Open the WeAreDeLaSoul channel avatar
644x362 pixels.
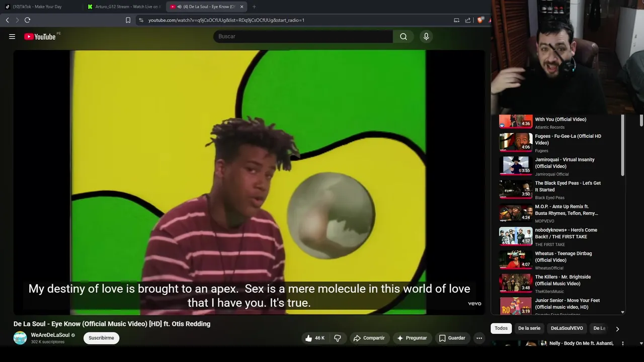pyautogui.click(x=20, y=338)
